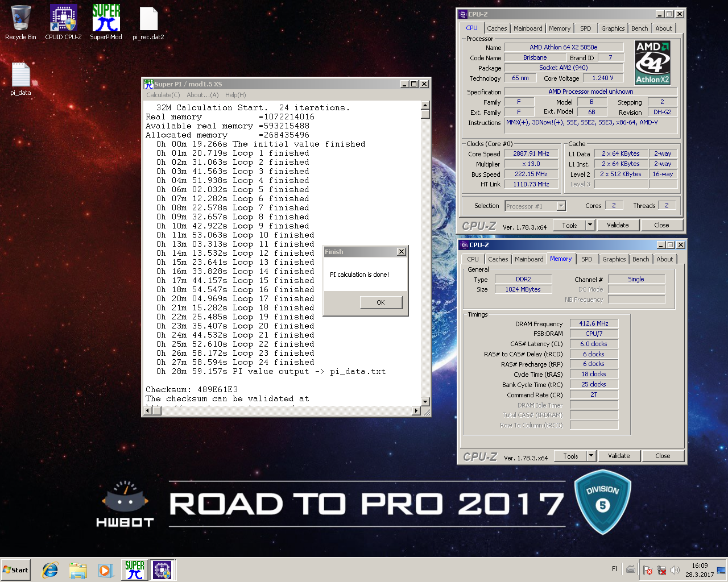The image size is (728, 582).
Task: Switch to Mainboard tab in upper CPU-Z
Action: [x=528, y=28]
